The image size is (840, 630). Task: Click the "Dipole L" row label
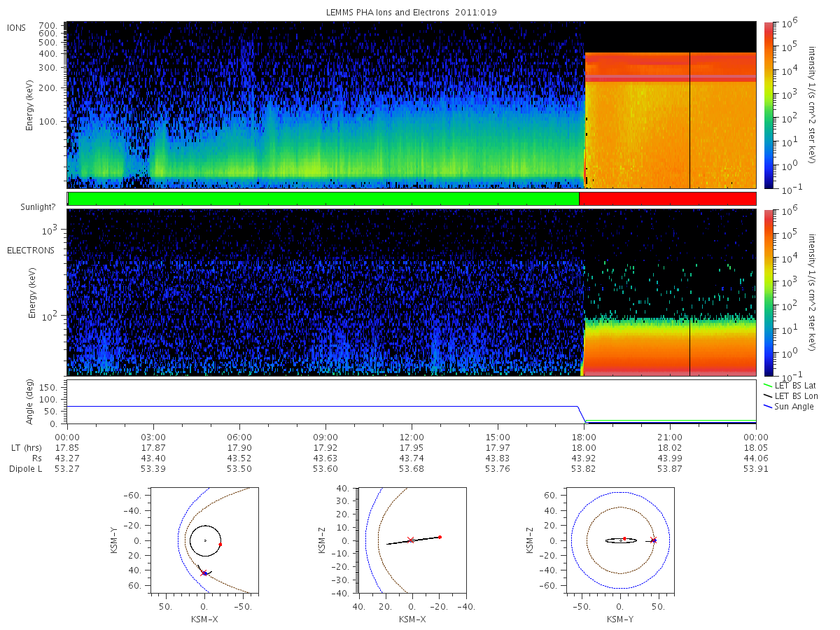click(x=26, y=468)
